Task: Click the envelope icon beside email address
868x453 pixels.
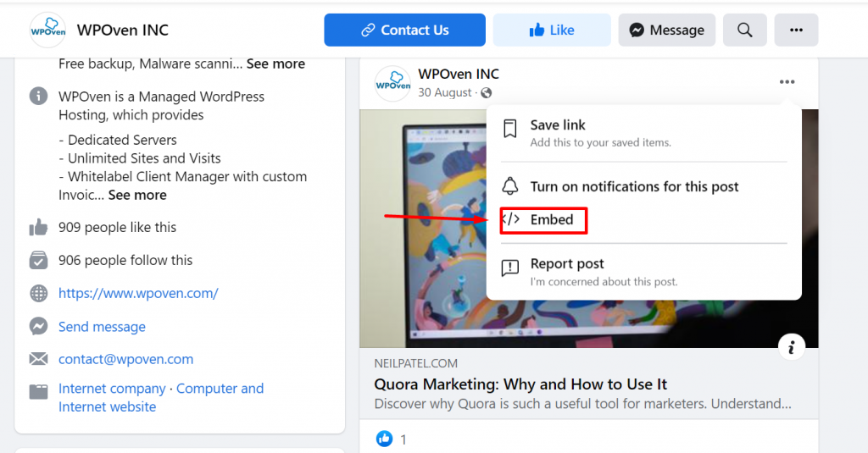Action: (38, 359)
